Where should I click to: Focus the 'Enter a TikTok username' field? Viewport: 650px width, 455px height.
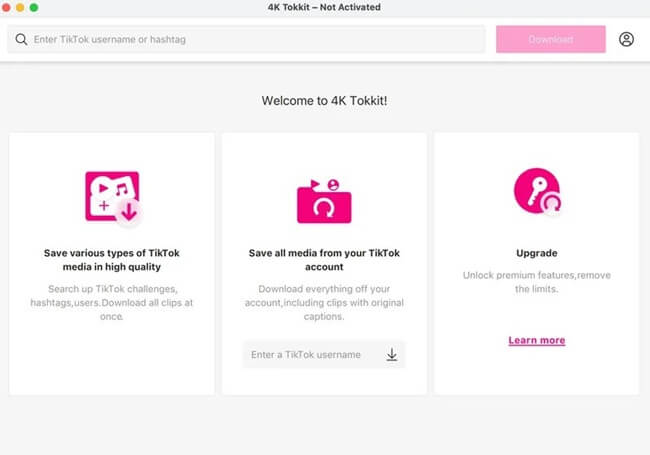click(324, 355)
